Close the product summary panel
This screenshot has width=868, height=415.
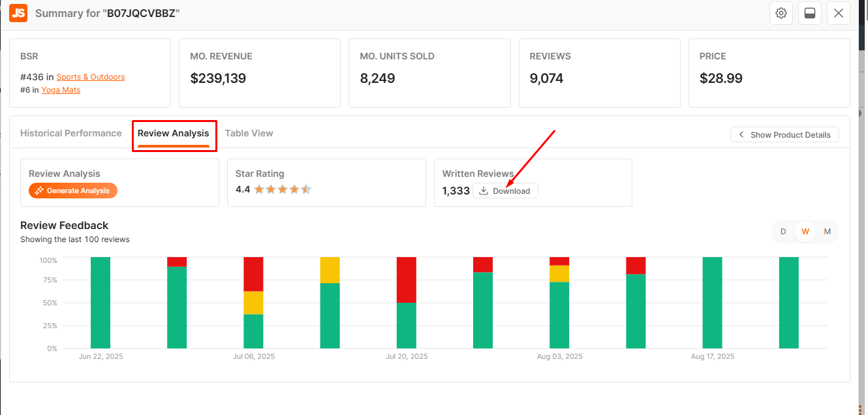839,13
